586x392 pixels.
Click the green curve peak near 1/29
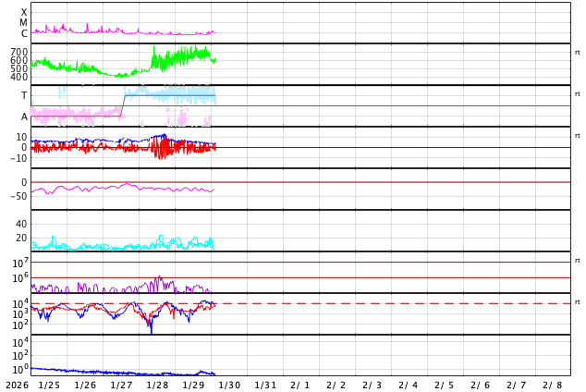coord(196,51)
